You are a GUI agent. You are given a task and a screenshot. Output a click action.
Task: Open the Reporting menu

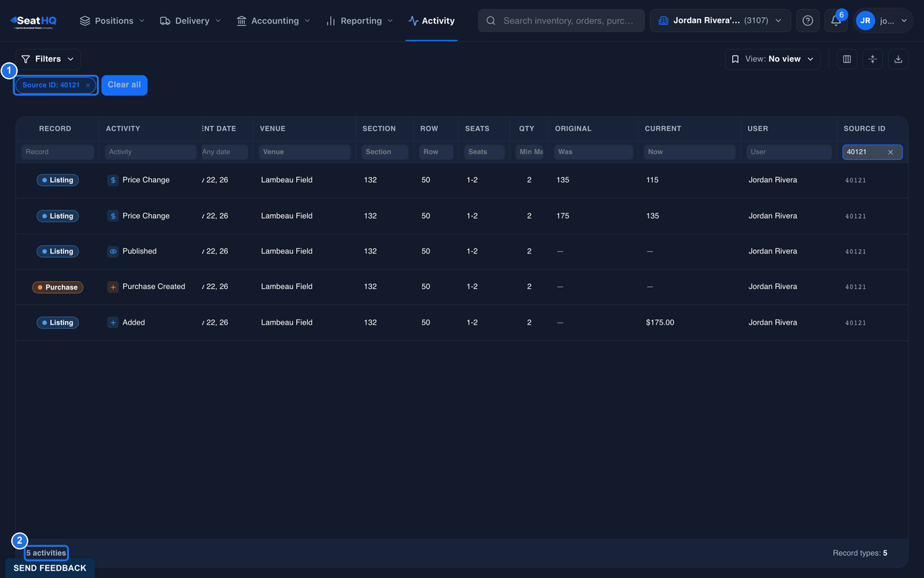359,21
